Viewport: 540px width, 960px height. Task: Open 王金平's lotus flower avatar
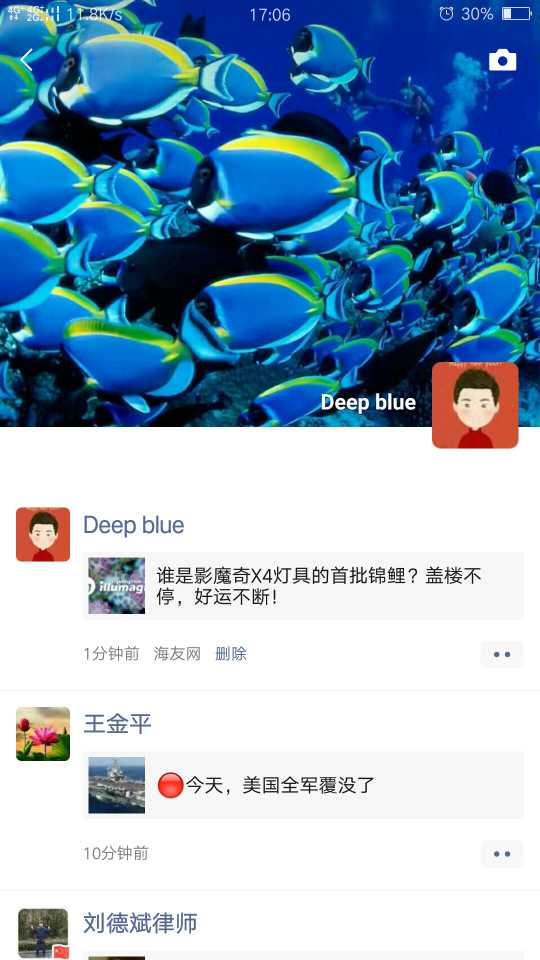click(x=43, y=734)
